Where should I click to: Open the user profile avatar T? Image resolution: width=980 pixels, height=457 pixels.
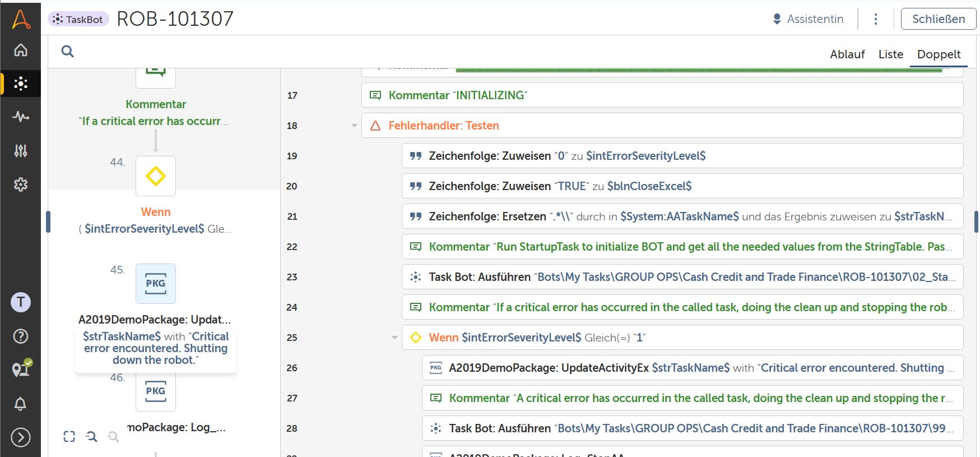[21, 302]
